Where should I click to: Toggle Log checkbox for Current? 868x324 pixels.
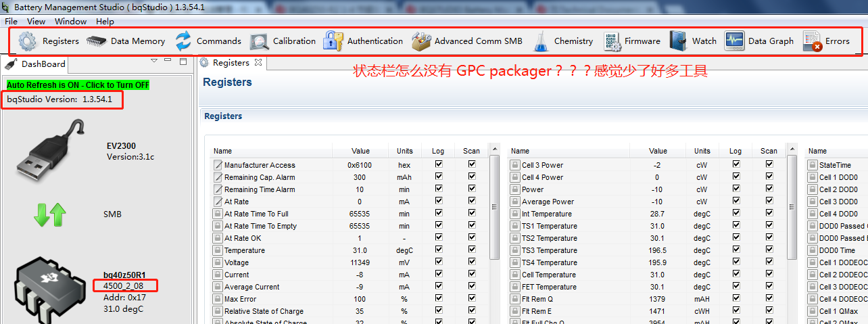439,274
